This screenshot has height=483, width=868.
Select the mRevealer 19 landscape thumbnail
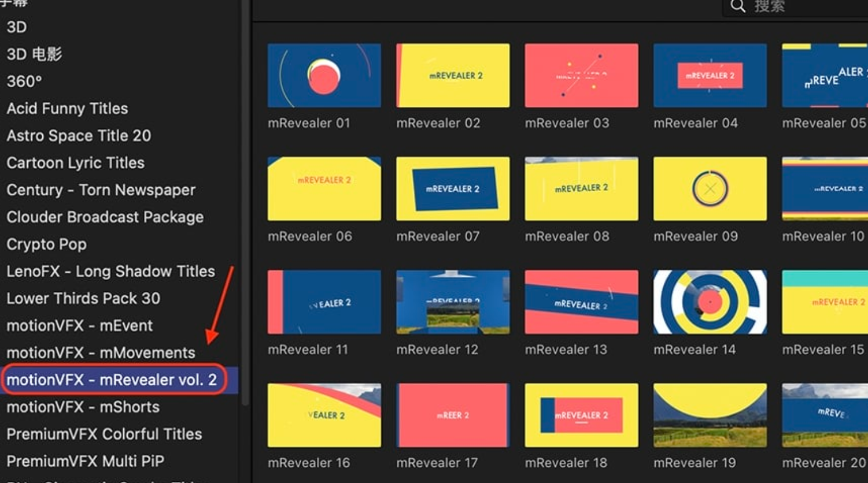coord(710,415)
